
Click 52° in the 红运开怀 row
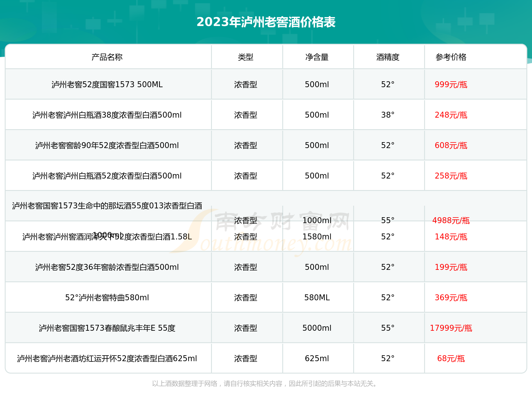pyautogui.click(x=388, y=359)
